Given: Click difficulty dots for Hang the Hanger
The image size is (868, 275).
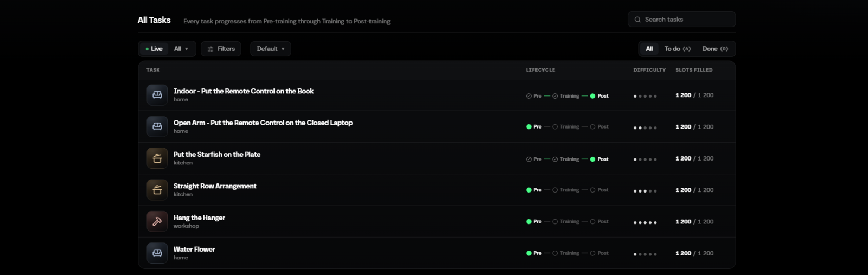Looking at the screenshot, I should [x=645, y=222].
